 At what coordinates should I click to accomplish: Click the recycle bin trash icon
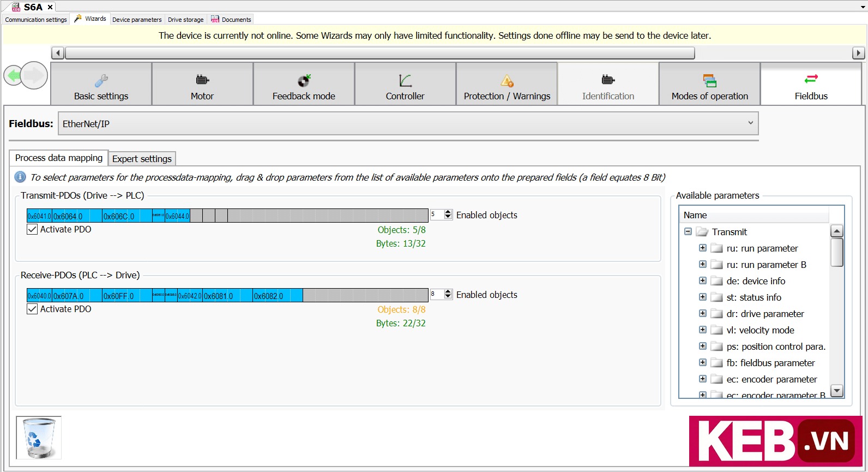[39, 438]
